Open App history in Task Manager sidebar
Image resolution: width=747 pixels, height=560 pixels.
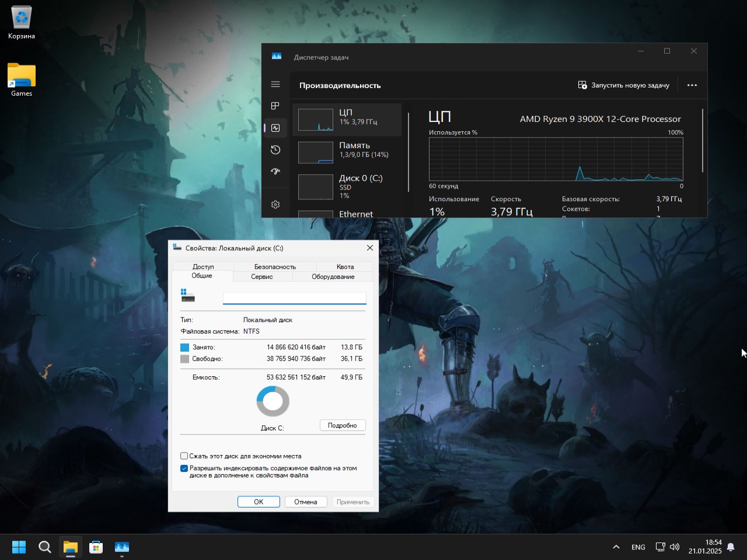[x=275, y=150]
